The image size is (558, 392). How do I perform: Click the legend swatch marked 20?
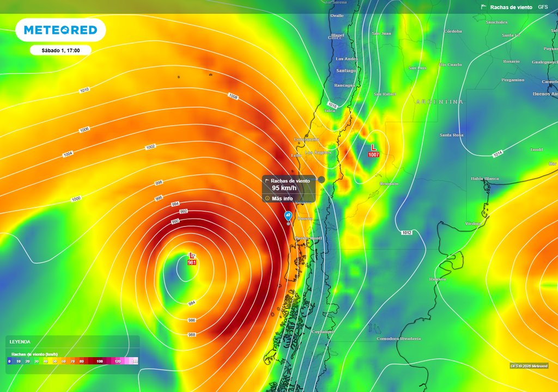[27, 362]
